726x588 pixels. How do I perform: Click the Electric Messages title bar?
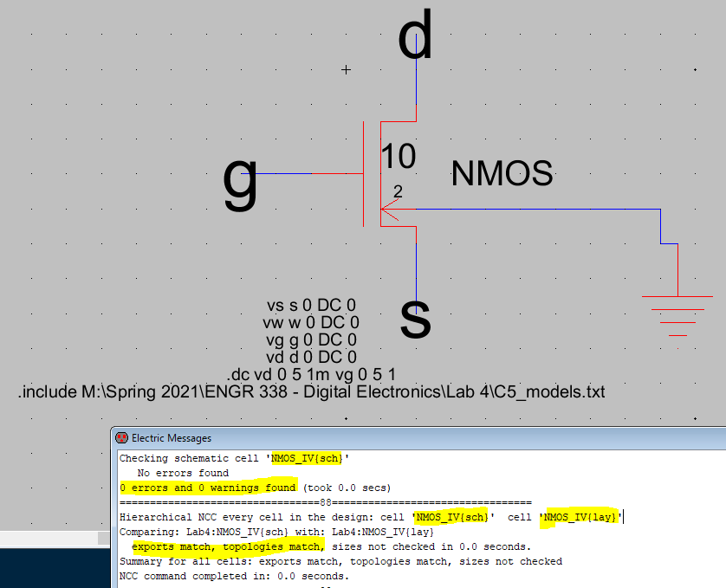416,438
